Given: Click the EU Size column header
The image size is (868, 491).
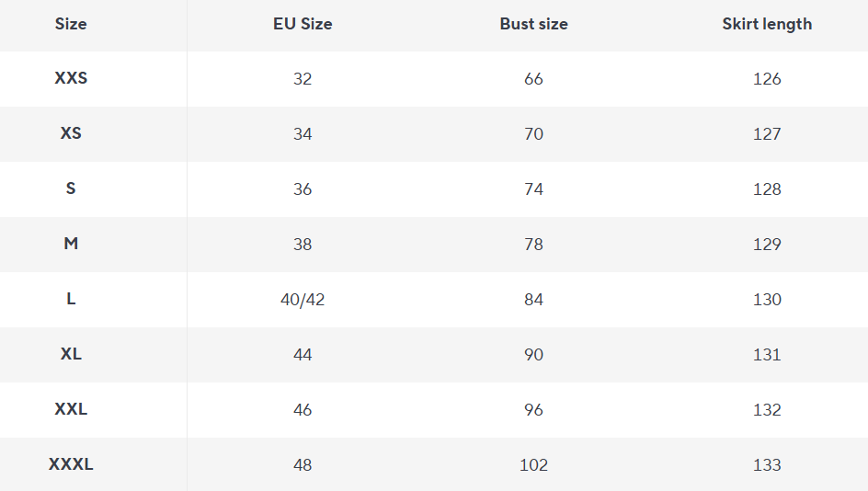Looking at the screenshot, I should [303, 24].
